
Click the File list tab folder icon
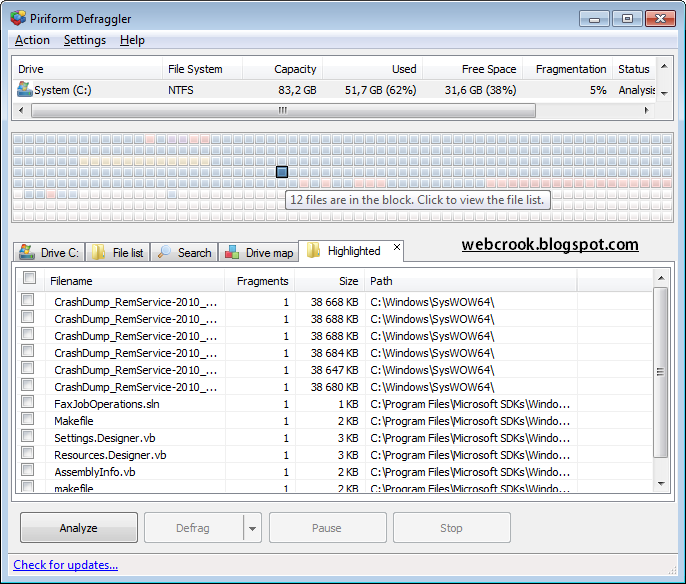click(x=98, y=252)
